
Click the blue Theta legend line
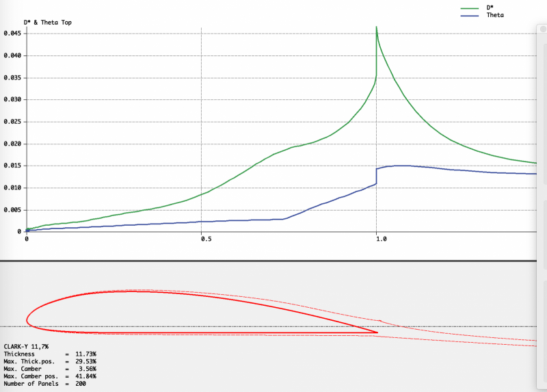[472, 15]
